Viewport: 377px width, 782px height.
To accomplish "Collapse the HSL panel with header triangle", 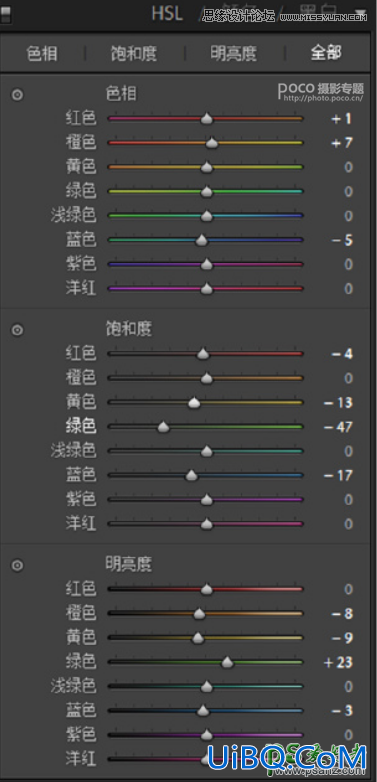I will pos(360,14).
